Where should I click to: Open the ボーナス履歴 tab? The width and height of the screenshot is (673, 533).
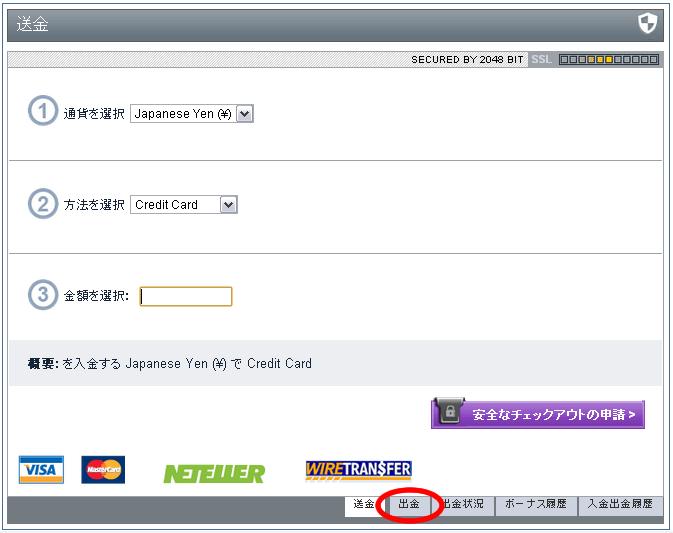(536, 505)
